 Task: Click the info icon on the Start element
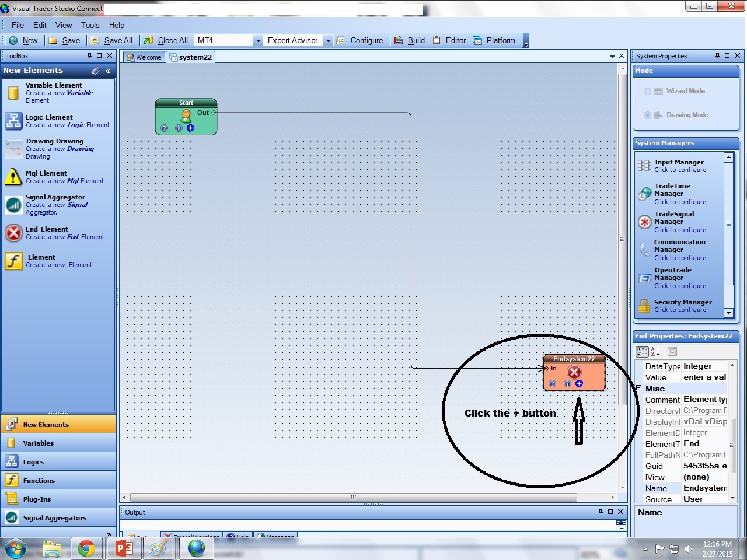[179, 128]
